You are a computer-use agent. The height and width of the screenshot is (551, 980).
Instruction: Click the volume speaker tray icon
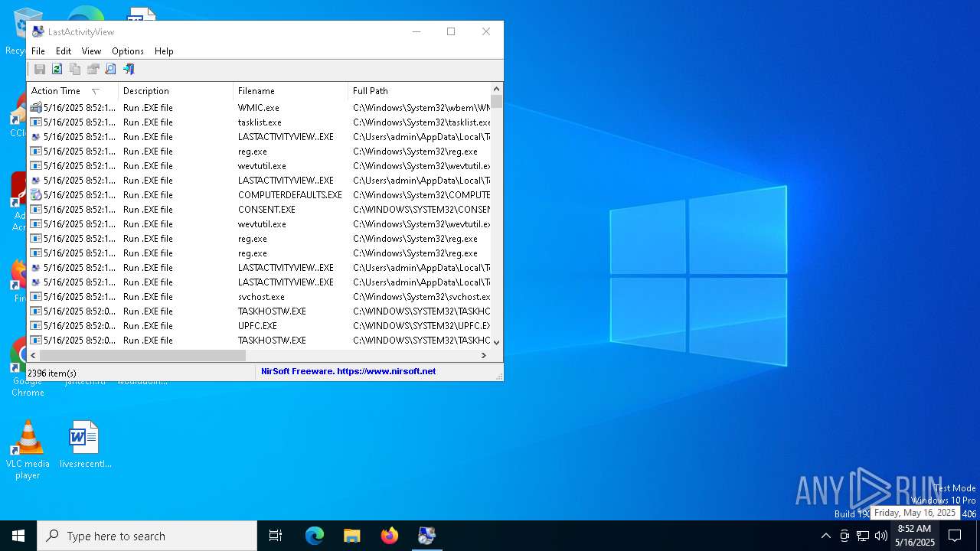881,536
